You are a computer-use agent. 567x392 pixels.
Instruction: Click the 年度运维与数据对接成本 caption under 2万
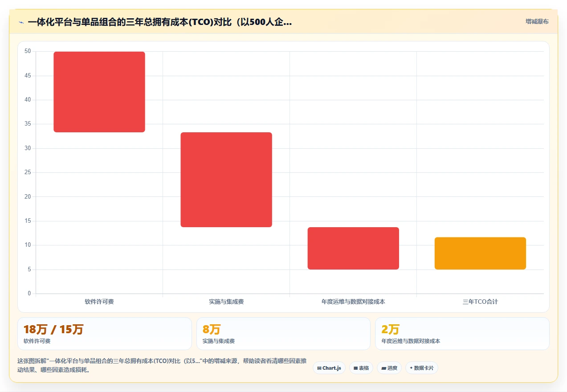pyautogui.click(x=411, y=341)
